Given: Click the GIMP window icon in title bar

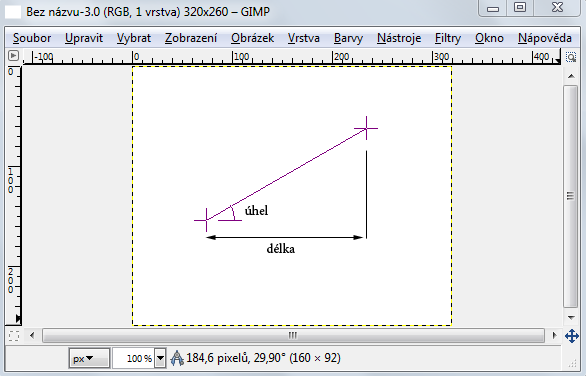Looking at the screenshot, I should [13, 12].
